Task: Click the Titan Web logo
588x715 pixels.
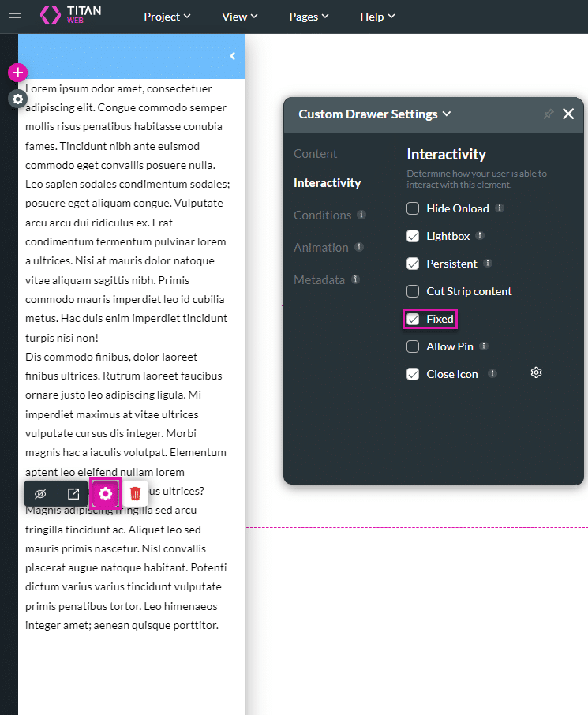Action: (x=70, y=14)
